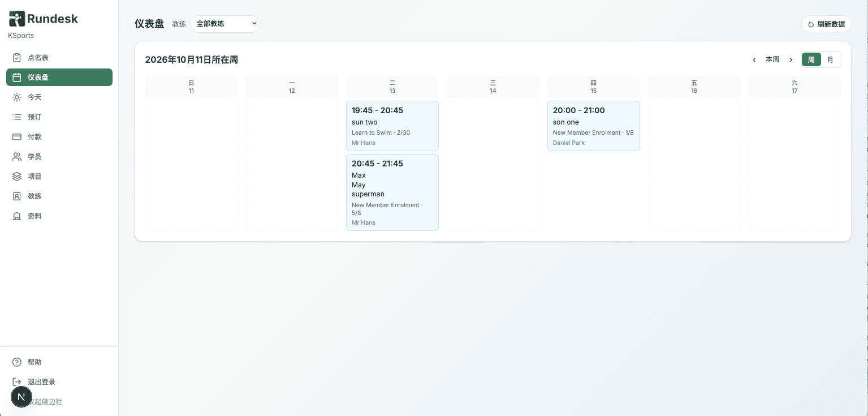Click the 付款 card icon
This screenshot has height=416, width=868.
tap(17, 137)
